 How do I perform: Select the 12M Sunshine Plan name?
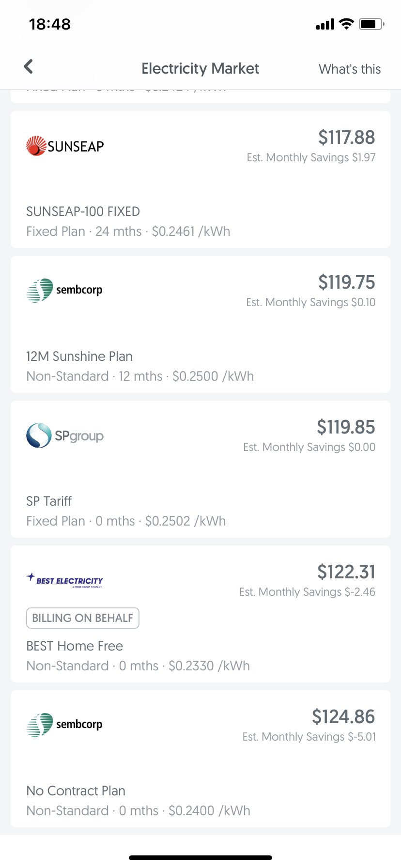(x=79, y=356)
